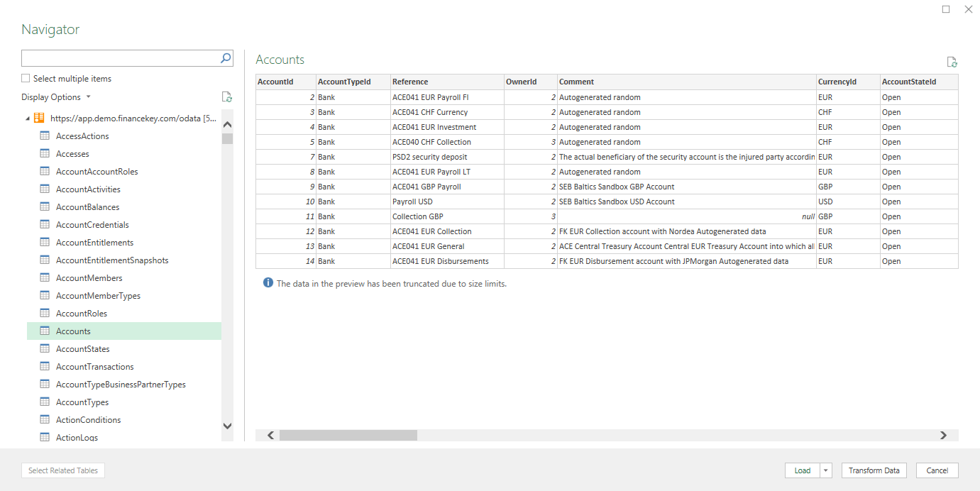Screen dimensions: 980x491
Task: Click the AccountEntitlementSnapshots table icon
Action: click(x=45, y=260)
